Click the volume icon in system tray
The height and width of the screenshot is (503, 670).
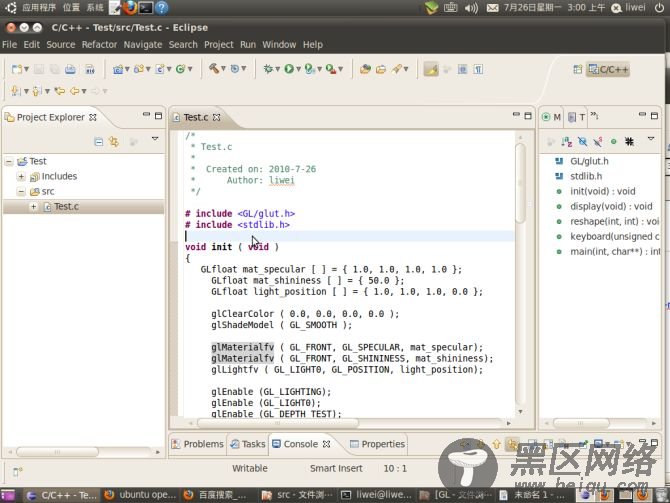coord(471,8)
